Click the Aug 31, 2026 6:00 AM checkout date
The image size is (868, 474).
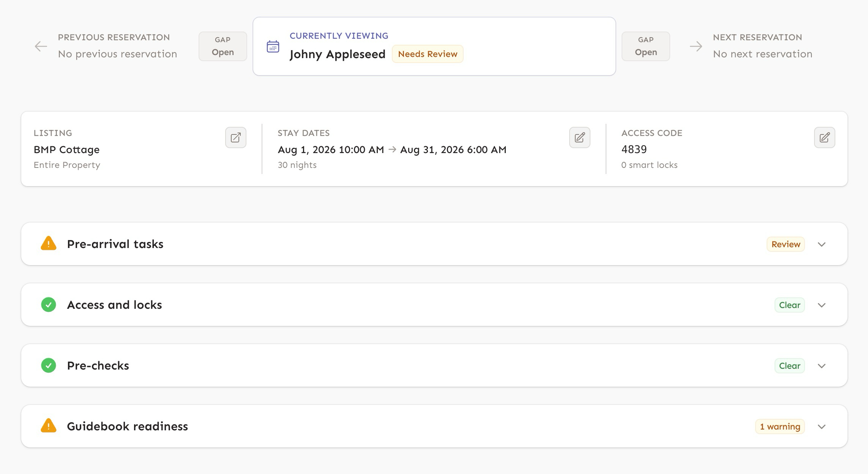[453, 150]
